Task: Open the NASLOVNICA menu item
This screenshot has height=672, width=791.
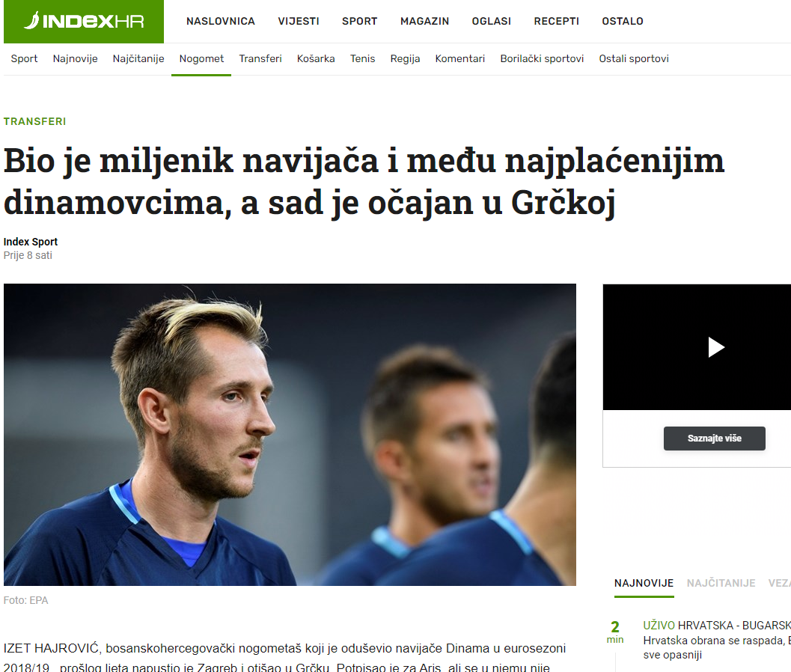Action: pyautogui.click(x=221, y=21)
